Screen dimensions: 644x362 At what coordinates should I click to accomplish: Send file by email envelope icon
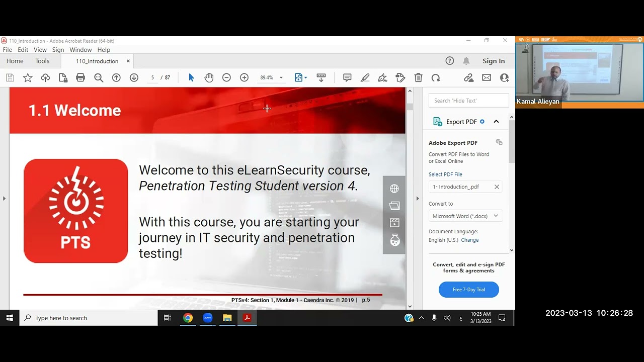click(x=487, y=77)
